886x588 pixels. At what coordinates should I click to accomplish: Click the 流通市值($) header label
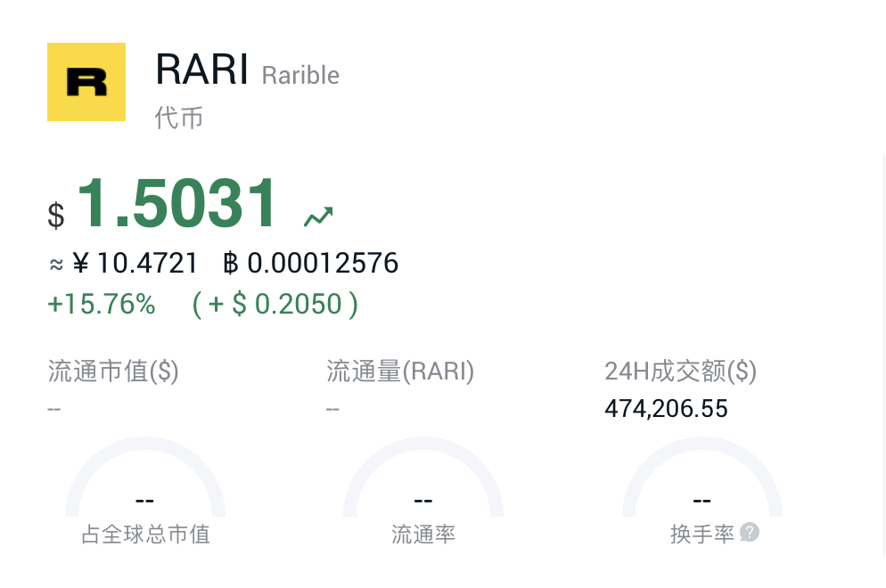(x=112, y=372)
